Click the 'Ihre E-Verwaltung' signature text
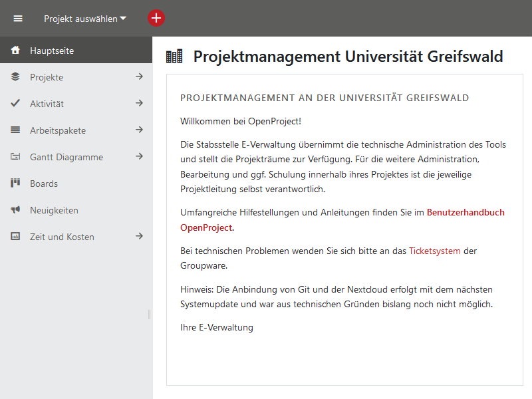The width and height of the screenshot is (532, 399). [x=217, y=327]
